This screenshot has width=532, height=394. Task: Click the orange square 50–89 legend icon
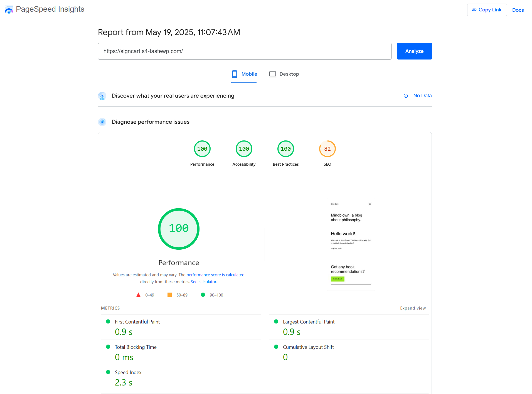(x=169, y=295)
